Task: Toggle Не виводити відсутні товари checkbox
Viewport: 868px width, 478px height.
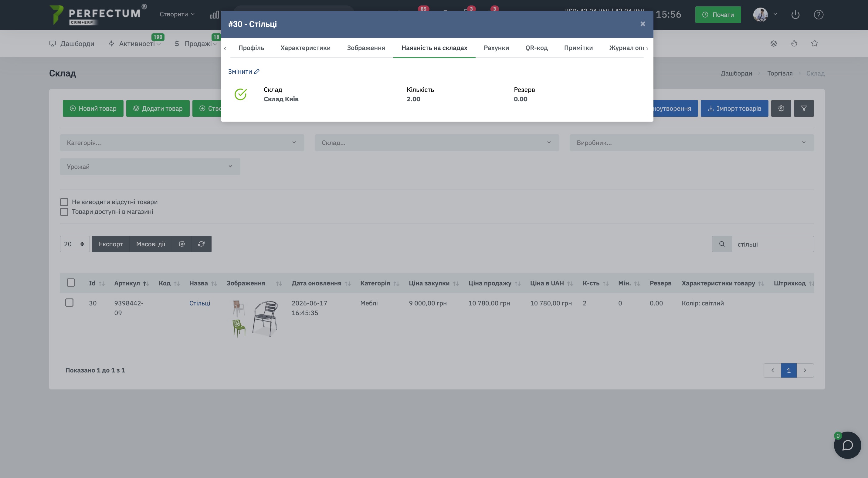Action: click(x=64, y=202)
